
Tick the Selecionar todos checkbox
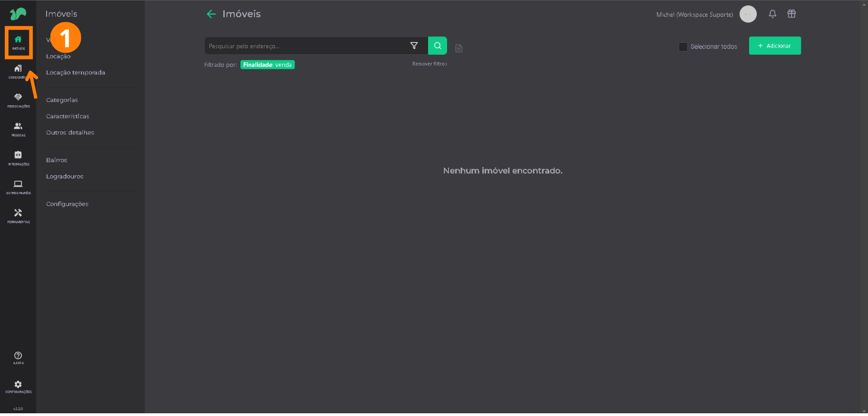tap(683, 47)
